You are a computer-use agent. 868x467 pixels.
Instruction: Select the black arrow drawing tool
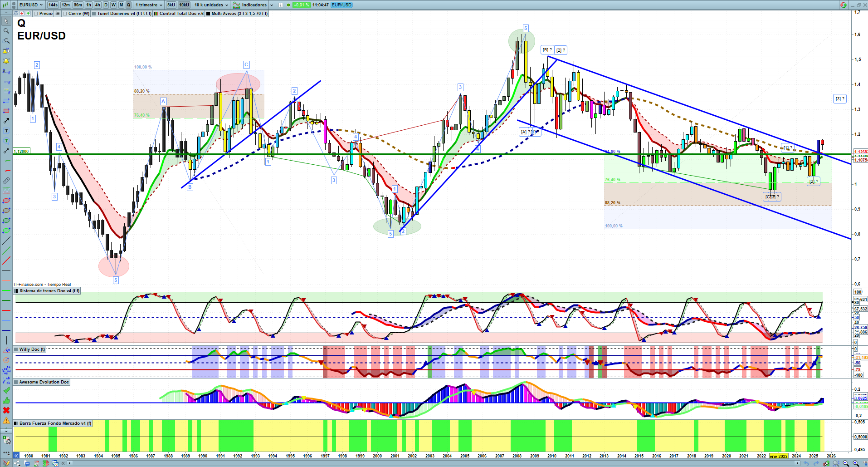(6, 121)
